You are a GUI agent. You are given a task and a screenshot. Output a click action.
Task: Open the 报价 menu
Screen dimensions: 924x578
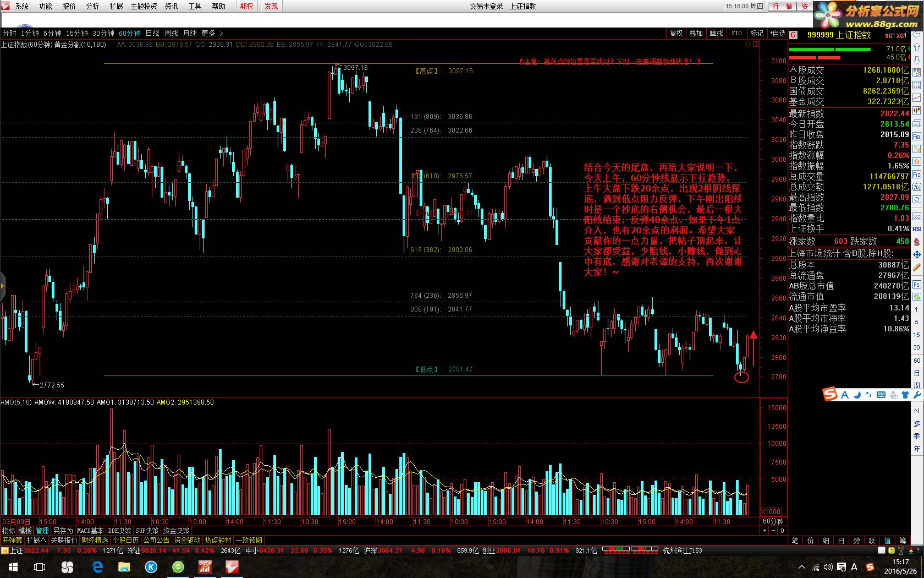point(69,6)
